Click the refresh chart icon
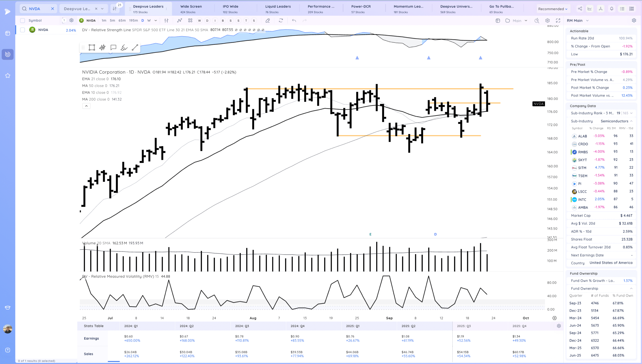 (x=281, y=21)
